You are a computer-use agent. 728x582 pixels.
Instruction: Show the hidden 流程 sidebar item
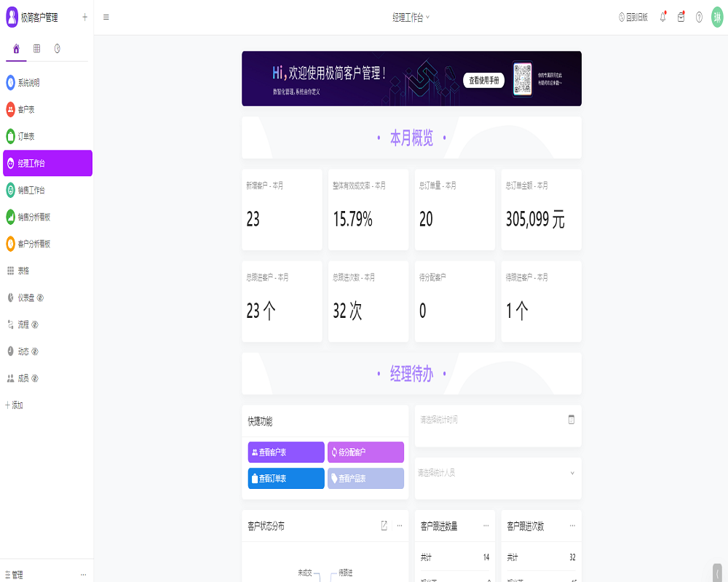[x=34, y=324]
